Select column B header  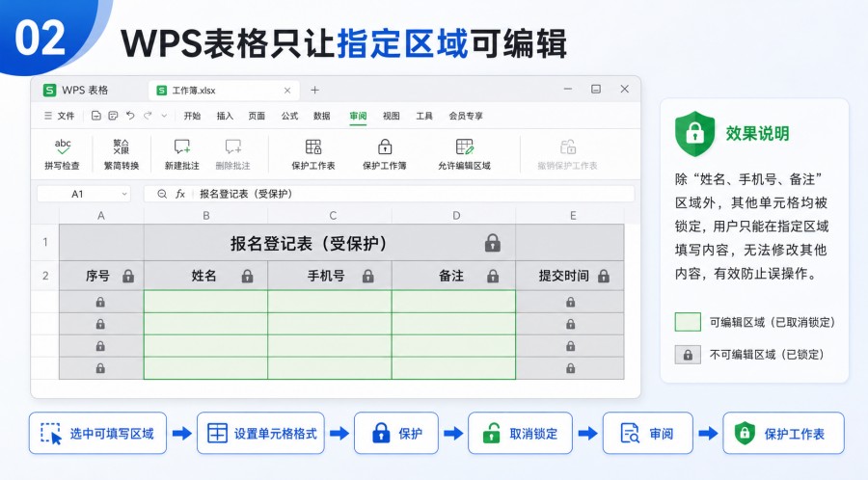206,216
